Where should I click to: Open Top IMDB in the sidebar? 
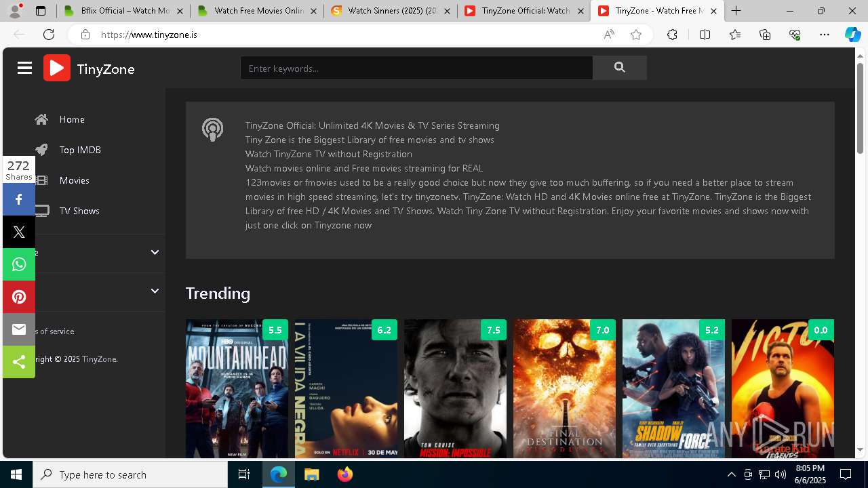click(x=80, y=150)
